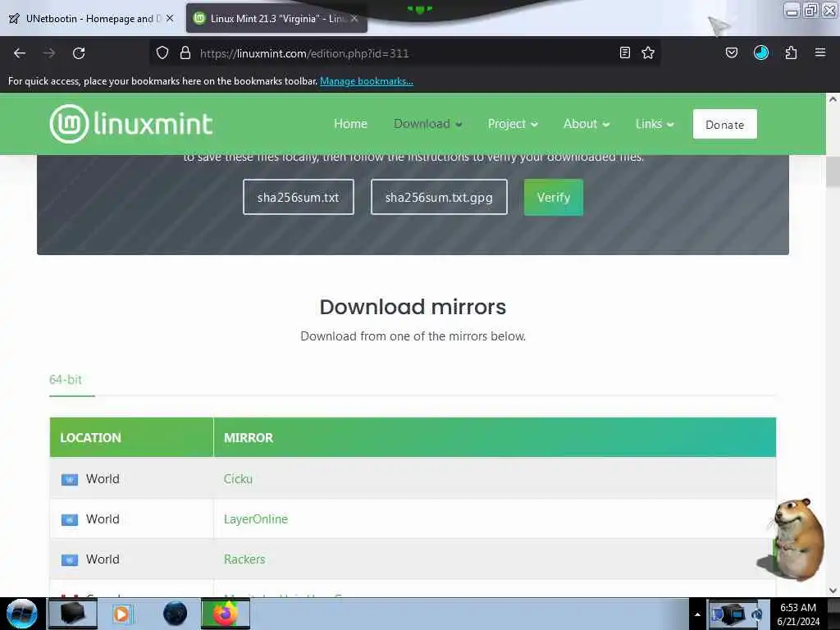Click the Linux Mint logo
The image size is (840, 630).
click(131, 124)
